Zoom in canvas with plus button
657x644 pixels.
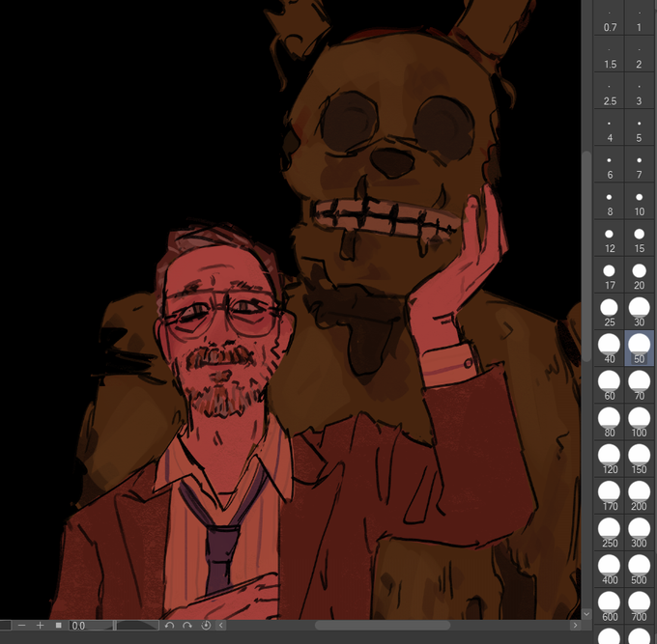coord(40,626)
